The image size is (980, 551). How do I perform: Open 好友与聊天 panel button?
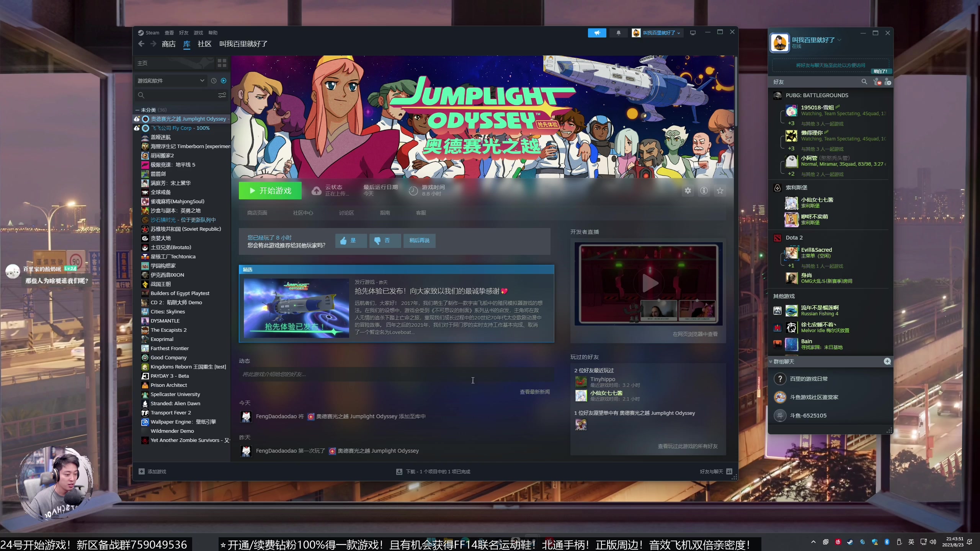[716, 472]
